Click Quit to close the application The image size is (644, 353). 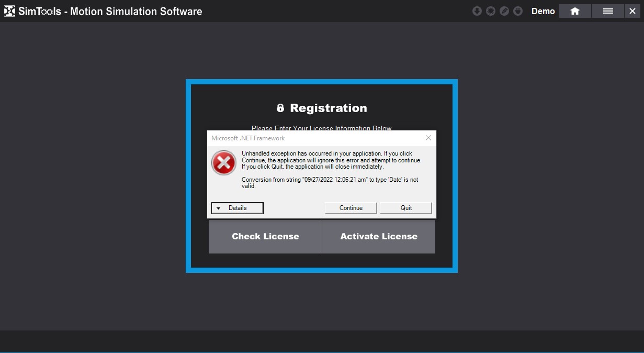tap(406, 208)
